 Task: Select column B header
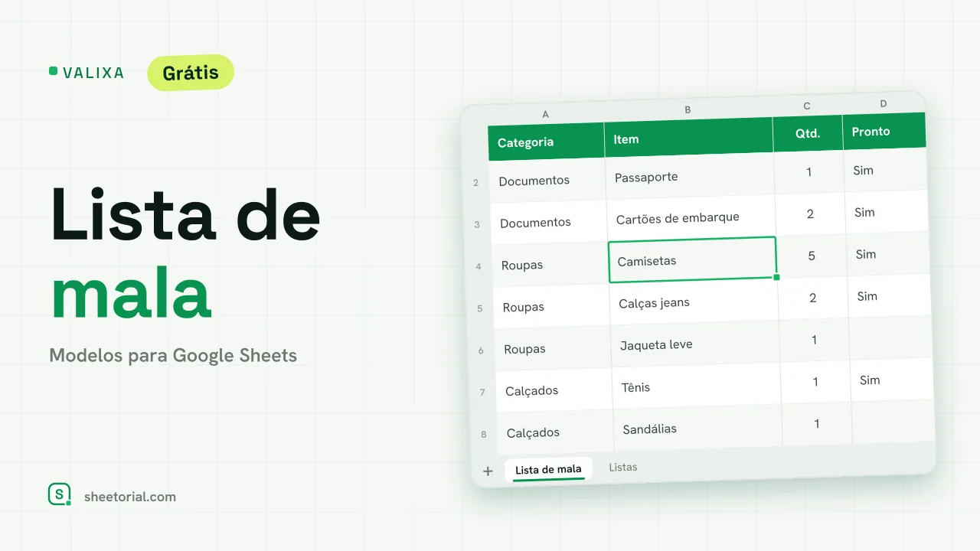point(688,109)
